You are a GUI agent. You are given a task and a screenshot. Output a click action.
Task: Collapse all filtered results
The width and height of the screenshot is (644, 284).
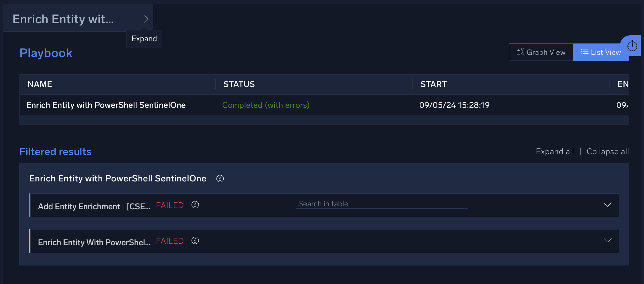[607, 151]
